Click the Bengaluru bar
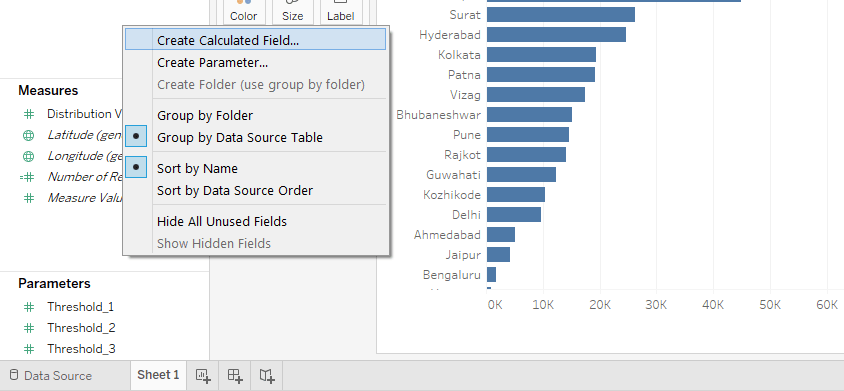The height and width of the screenshot is (391, 844). (x=491, y=274)
